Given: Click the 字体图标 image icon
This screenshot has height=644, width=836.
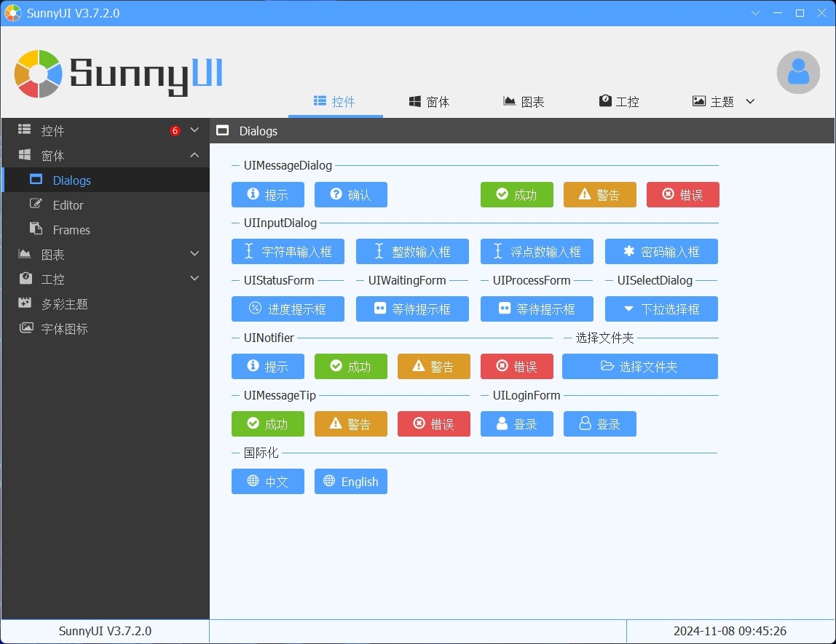Looking at the screenshot, I should pyautogui.click(x=26, y=327).
